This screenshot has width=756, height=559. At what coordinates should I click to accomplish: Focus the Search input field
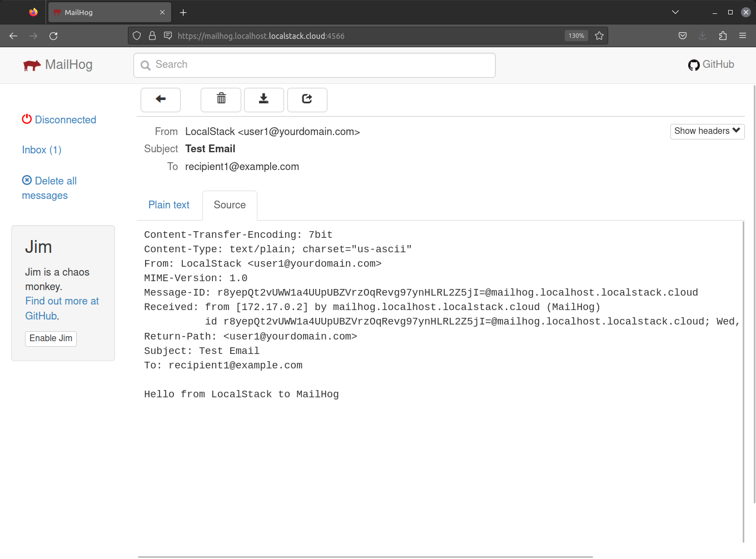pyautogui.click(x=315, y=66)
